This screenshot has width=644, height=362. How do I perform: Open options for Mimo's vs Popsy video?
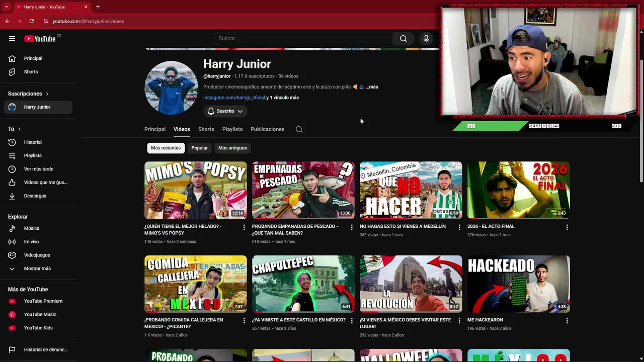coord(244,227)
